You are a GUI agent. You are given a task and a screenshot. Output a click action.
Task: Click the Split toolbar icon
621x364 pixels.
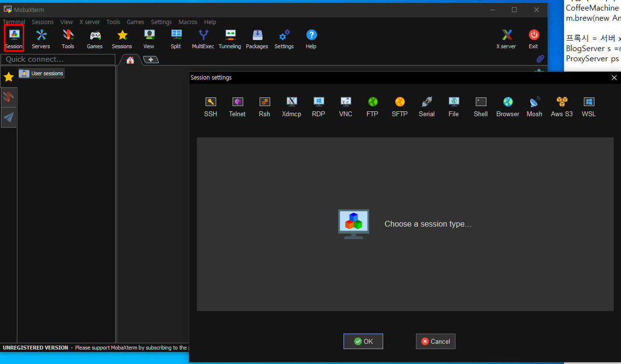(x=176, y=39)
